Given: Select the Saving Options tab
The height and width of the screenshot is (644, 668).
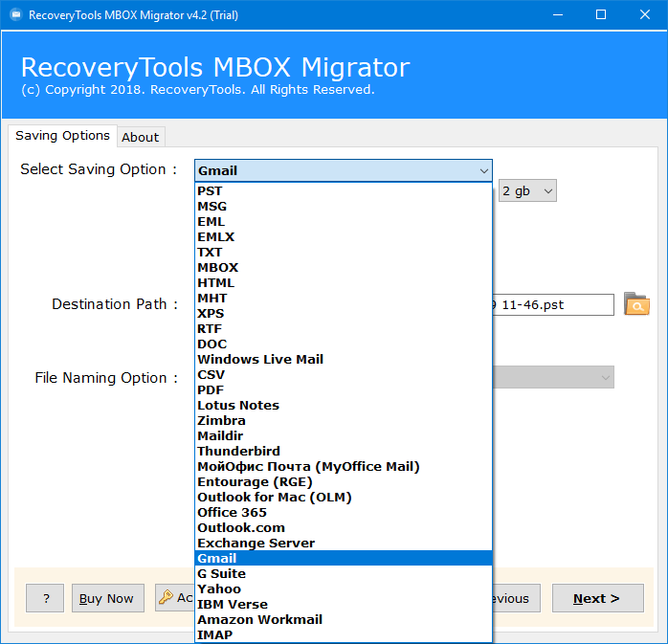Looking at the screenshot, I should click(x=62, y=136).
